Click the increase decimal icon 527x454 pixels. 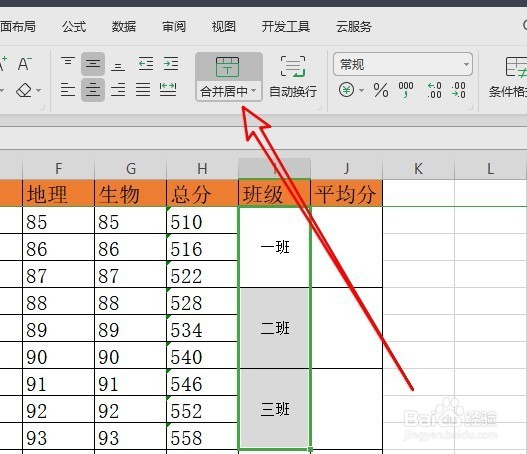coord(434,90)
